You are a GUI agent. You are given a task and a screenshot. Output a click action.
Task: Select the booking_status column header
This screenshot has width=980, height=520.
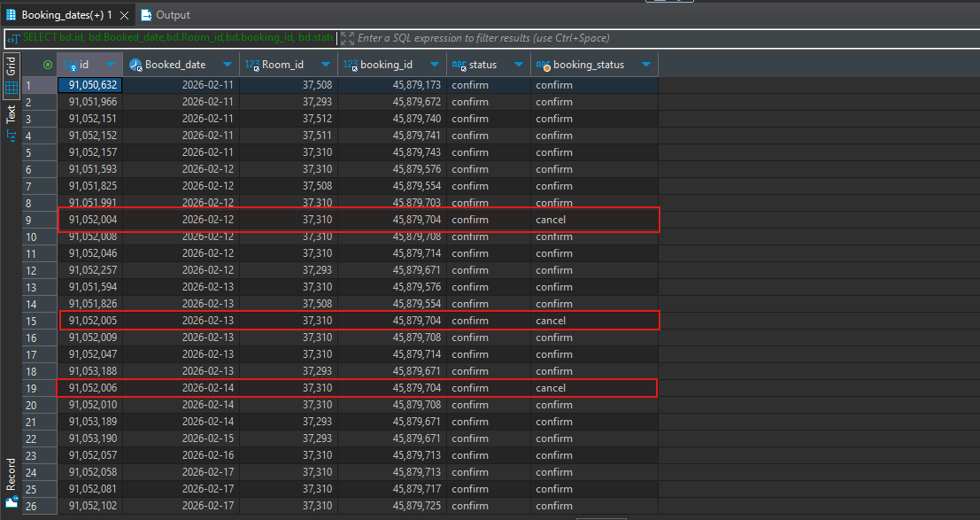tap(594, 65)
